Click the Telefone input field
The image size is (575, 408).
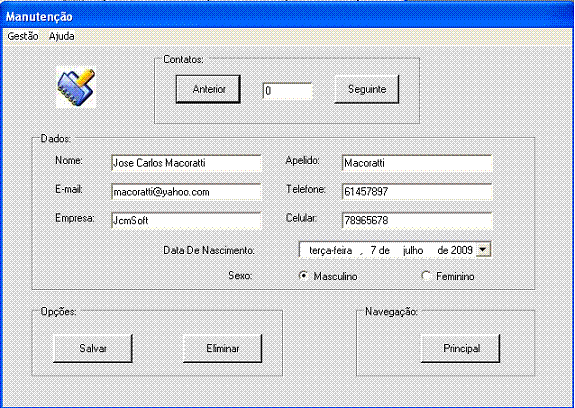(x=417, y=191)
